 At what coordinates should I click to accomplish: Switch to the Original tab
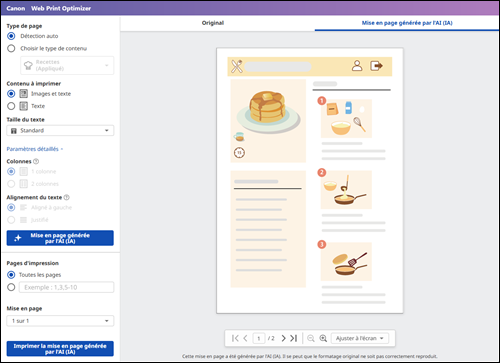[x=213, y=23]
